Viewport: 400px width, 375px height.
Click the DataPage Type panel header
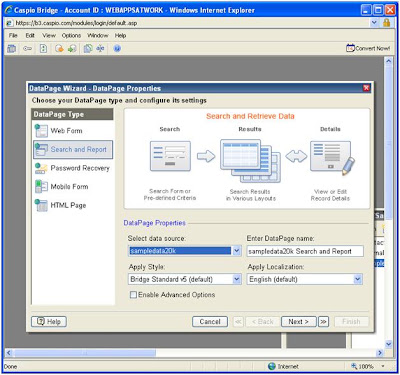(x=72, y=114)
